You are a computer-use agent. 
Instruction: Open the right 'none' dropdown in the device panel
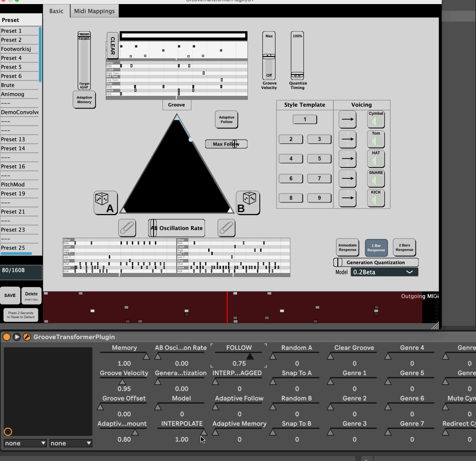click(x=70, y=443)
